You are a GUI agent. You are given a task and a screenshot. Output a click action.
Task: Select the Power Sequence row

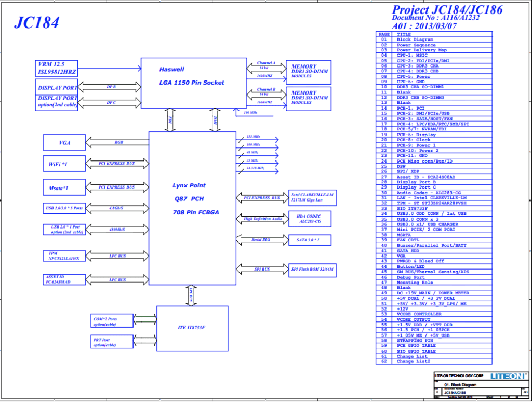click(434, 45)
